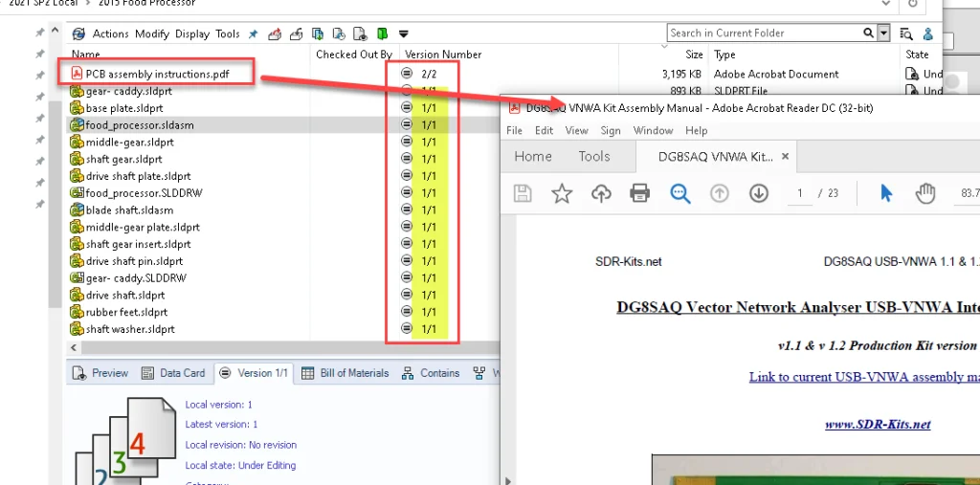Go to next page with down arrow
The image size is (980, 485).
[x=759, y=194]
